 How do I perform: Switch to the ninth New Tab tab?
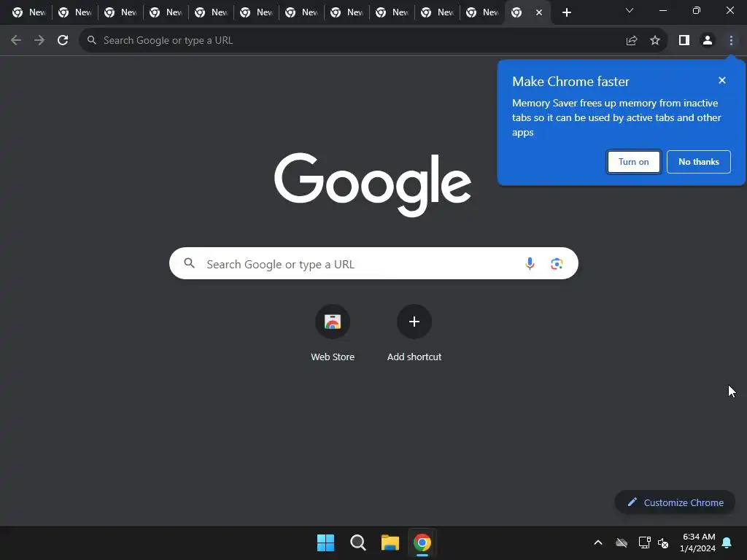(392, 12)
